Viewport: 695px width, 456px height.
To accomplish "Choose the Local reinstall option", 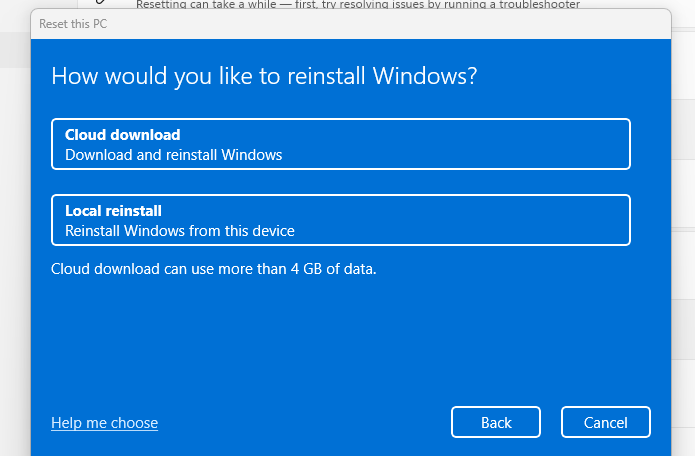I will click(341, 220).
